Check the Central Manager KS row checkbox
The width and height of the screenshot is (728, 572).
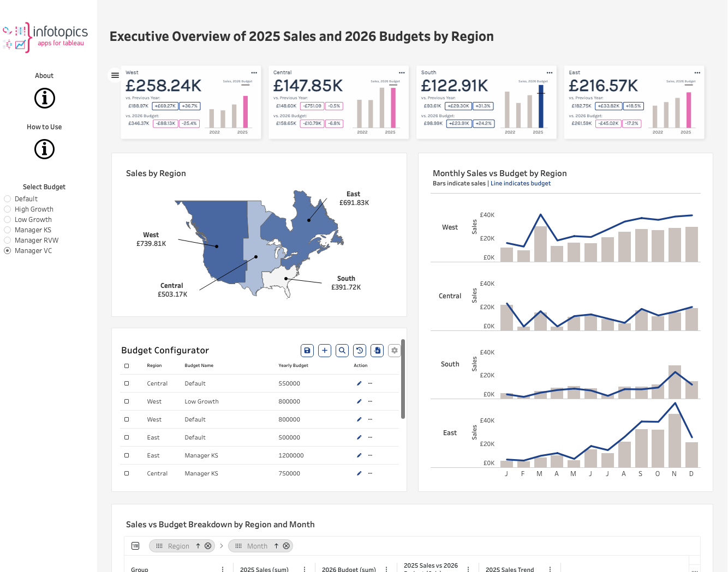[127, 474]
